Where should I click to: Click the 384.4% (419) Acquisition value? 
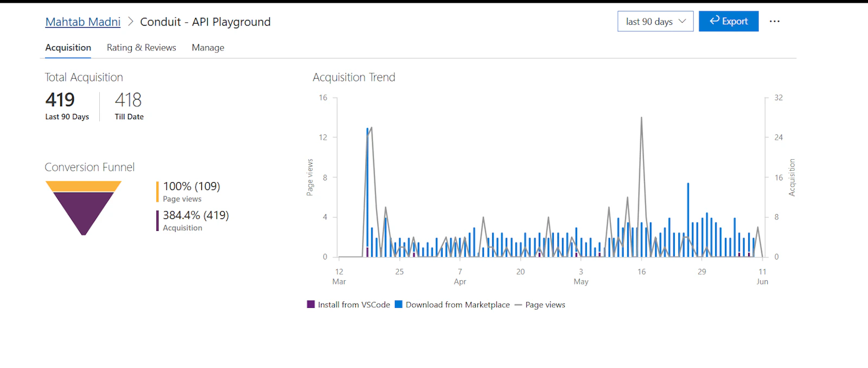click(x=196, y=215)
